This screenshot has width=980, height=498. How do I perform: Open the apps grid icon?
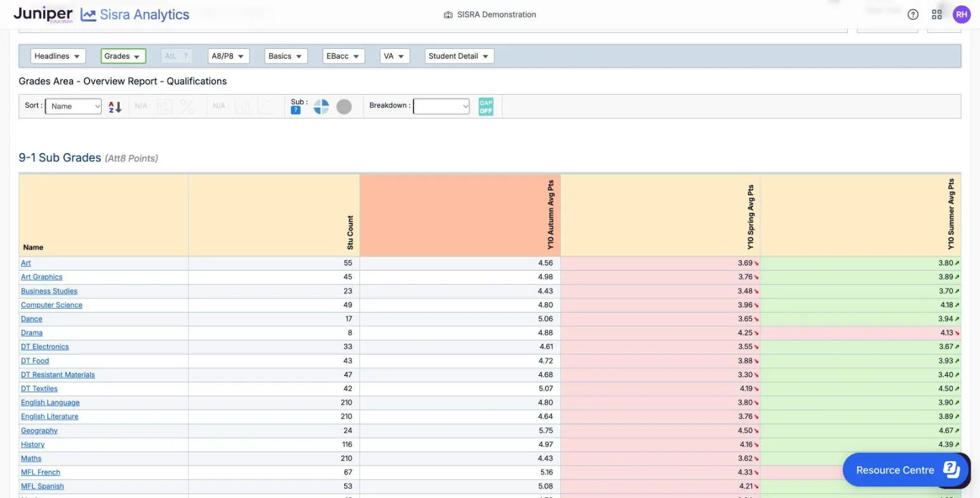(x=937, y=15)
